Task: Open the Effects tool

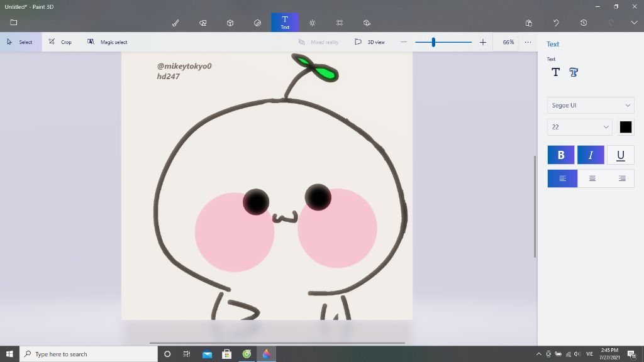Action: tap(313, 23)
